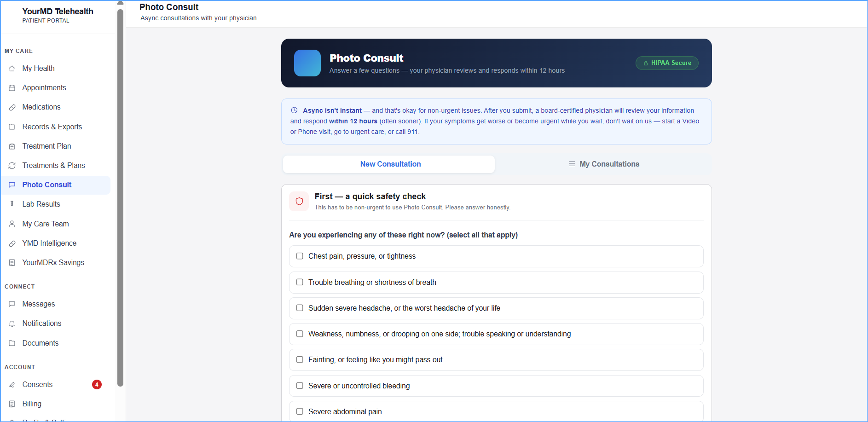Screen dimensions: 868x422
Task: Switch to the My Consultations tab
Action: (603, 164)
